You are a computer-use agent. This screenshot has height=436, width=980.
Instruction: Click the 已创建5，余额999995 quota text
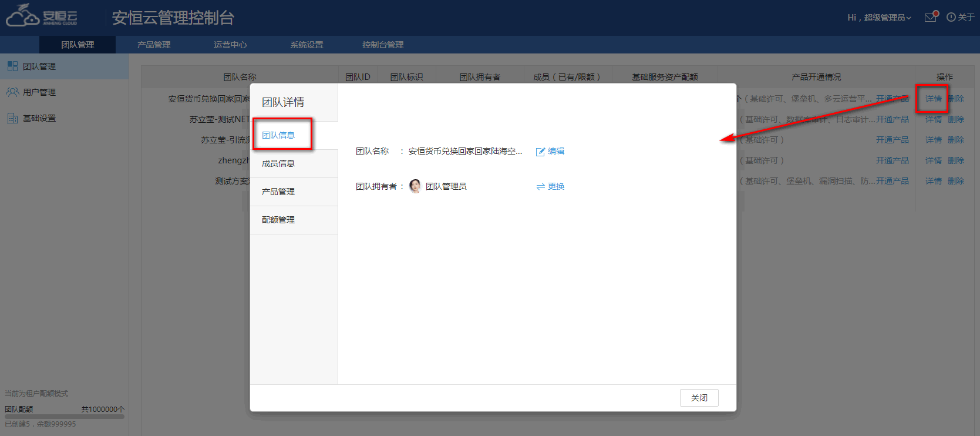pyautogui.click(x=41, y=424)
